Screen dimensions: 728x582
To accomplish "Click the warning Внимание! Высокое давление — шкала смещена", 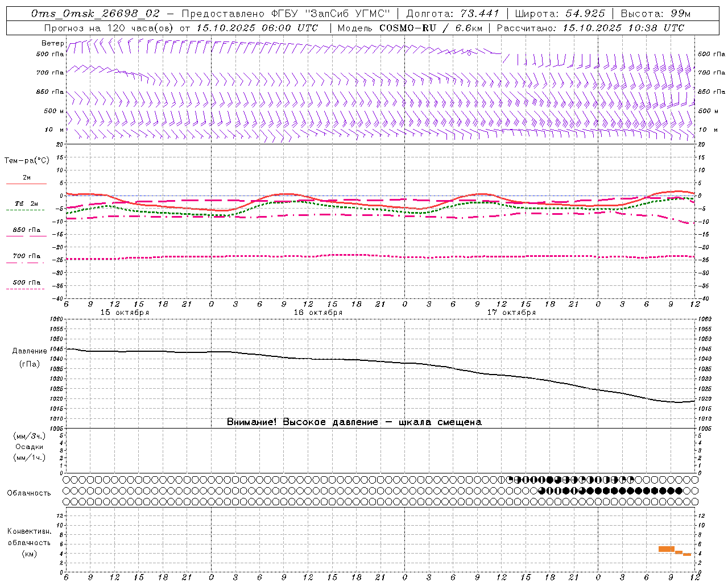I will click(x=354, y=422).
